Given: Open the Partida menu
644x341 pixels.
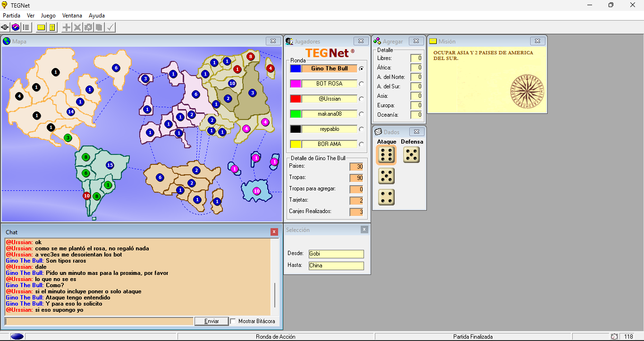Looking at the screenshot, I should [x=11, y=16].
